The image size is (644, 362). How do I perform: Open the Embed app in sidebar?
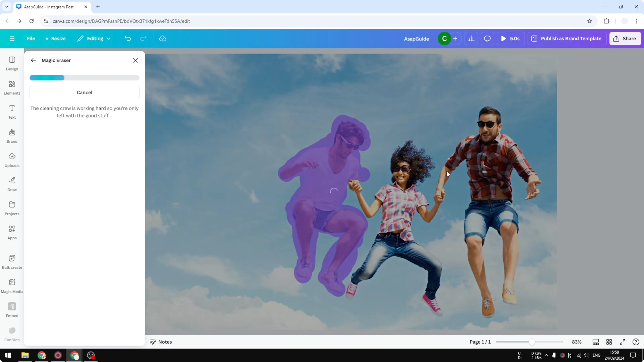click(12, 310)
